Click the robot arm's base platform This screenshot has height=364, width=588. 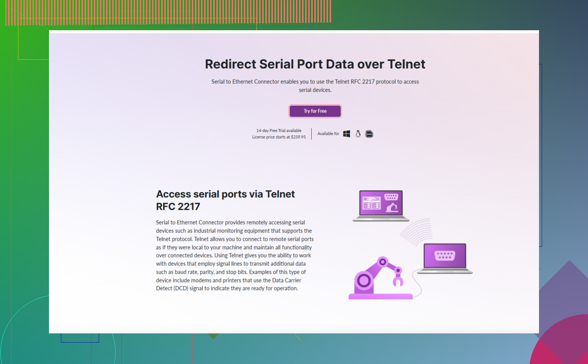(x=381, y=296)
